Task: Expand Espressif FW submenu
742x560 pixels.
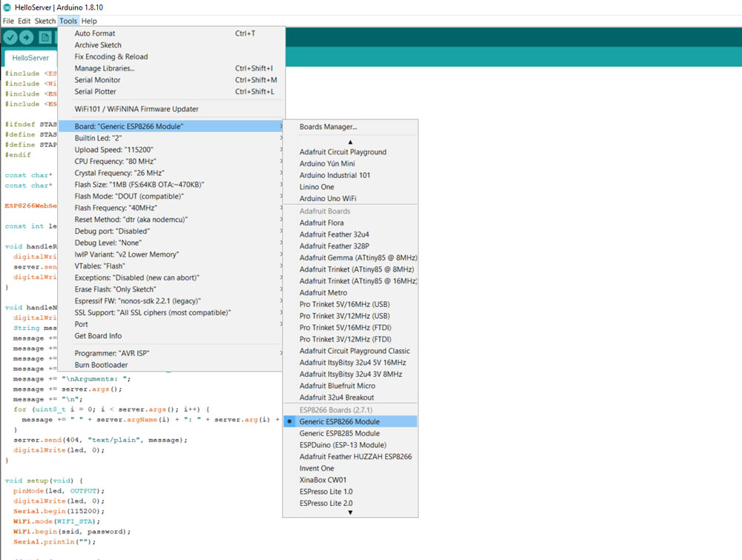Action: (x=171, y=301)
